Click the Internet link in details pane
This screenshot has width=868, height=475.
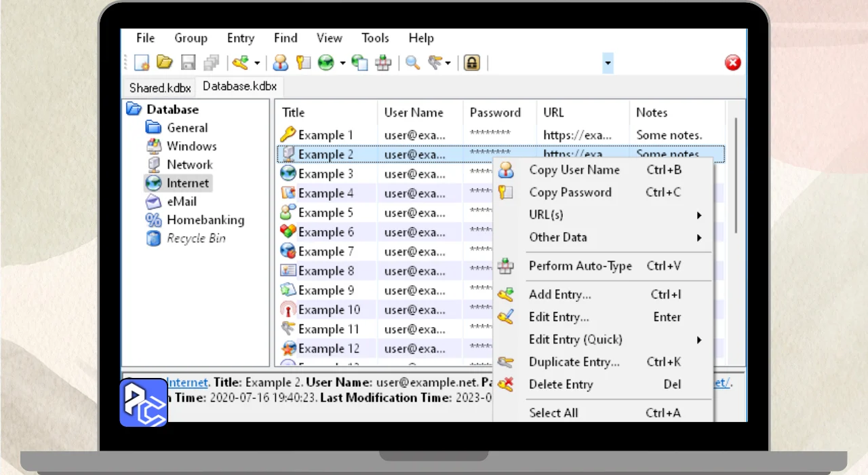click(187, 383)
